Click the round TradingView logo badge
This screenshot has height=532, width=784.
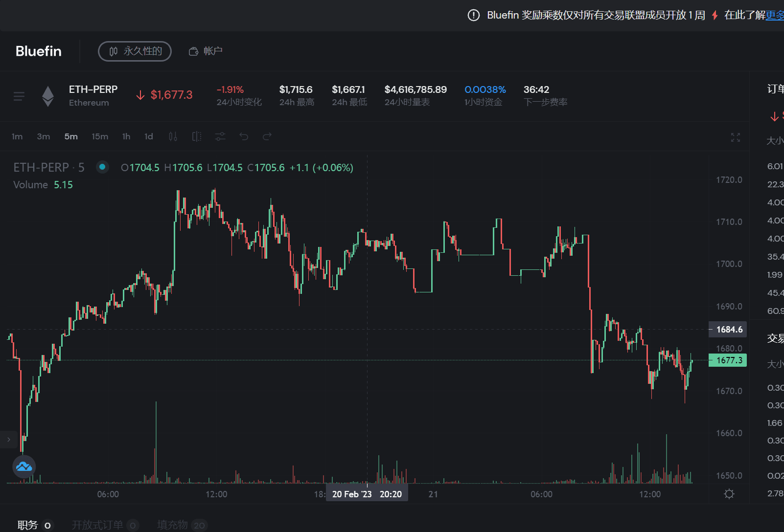click(x=24, y=467)
